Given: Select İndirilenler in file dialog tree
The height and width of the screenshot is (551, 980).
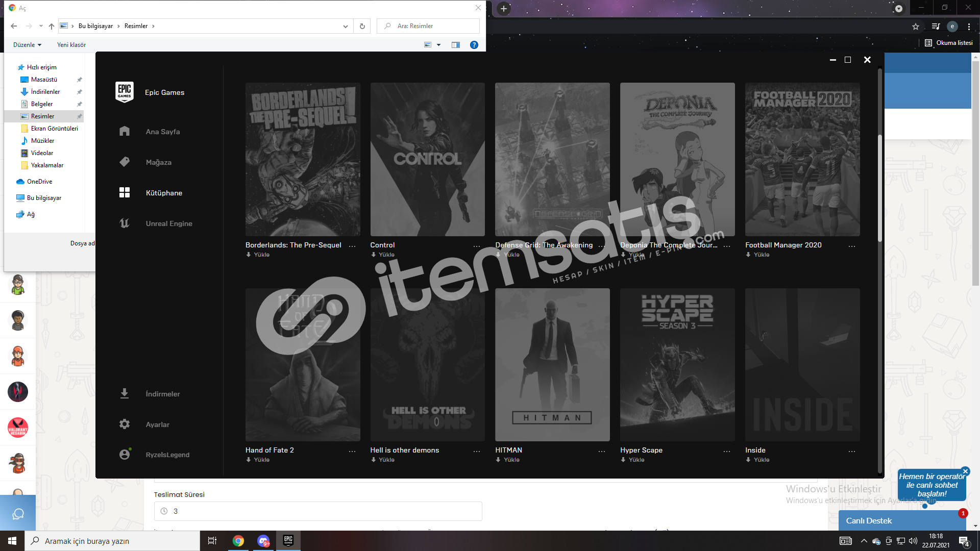Looking at the screenshot, I should [45, 92].
